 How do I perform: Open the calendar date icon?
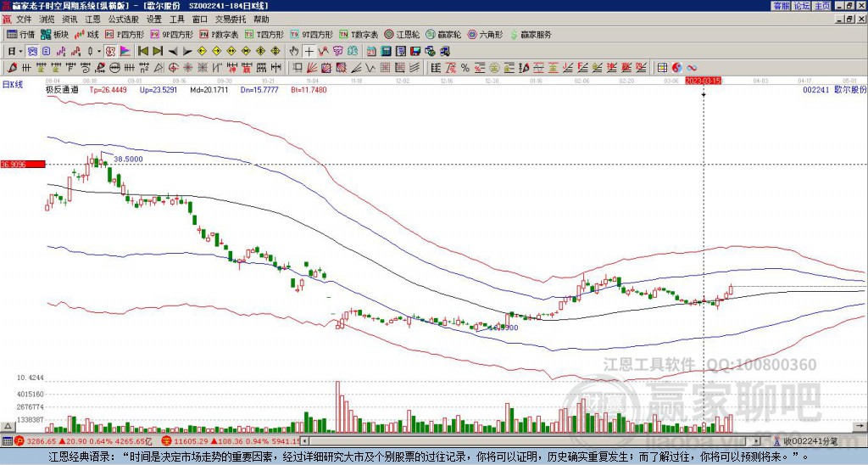pyautogui.click(x=371, y=51)
